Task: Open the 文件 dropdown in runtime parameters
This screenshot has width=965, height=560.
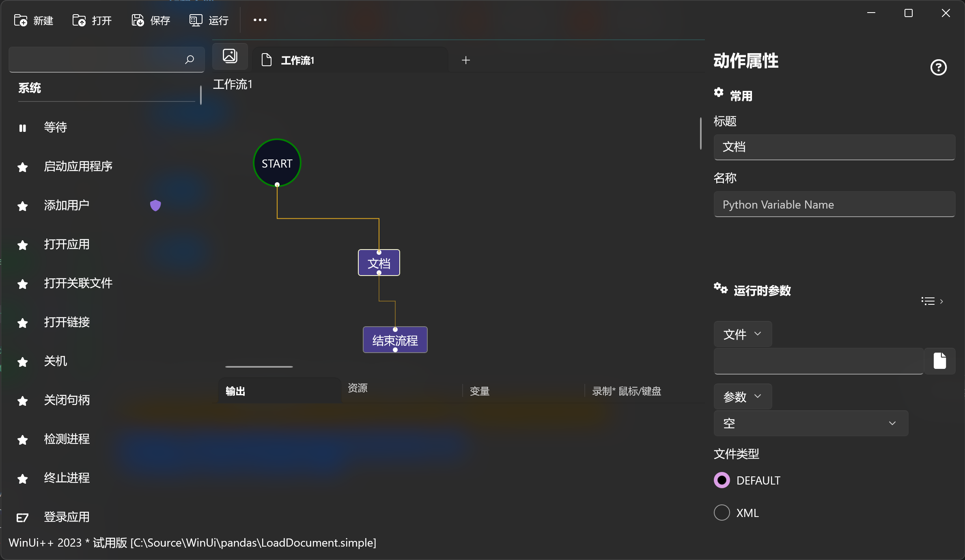Action: point(742,334)
